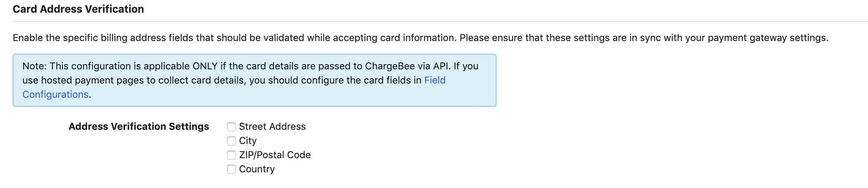Click the Address Verification Settings label

[139, 127]
